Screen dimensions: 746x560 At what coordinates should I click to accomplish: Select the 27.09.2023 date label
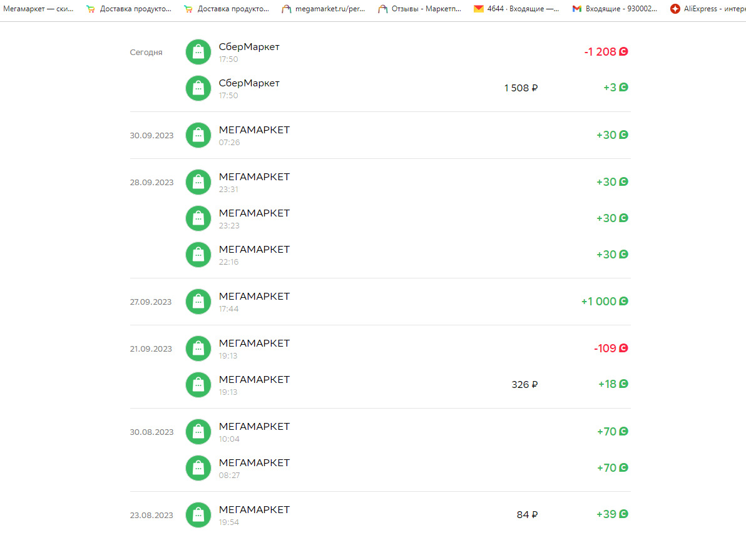[x=151, y=302]
